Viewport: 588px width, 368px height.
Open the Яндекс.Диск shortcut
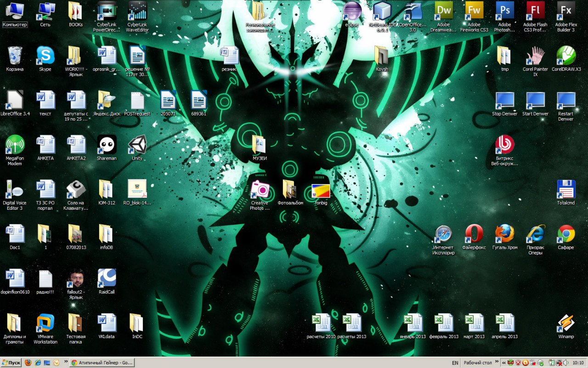(x=107, y=103)
